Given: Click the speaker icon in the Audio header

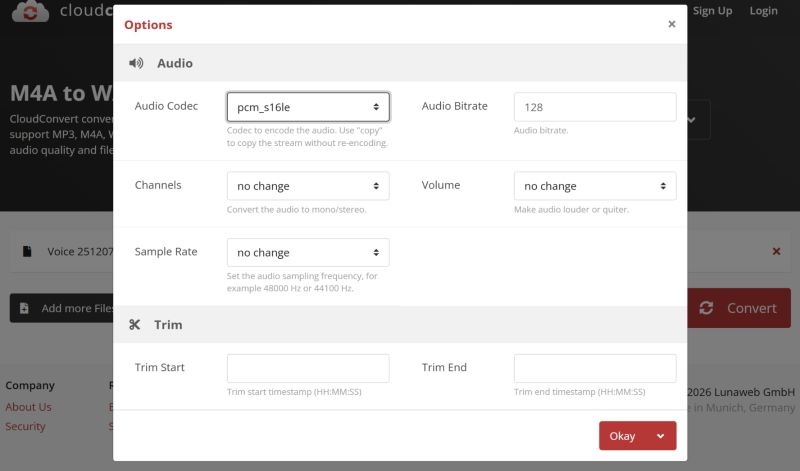Looking at the screenshot, I should click(136, 63).
